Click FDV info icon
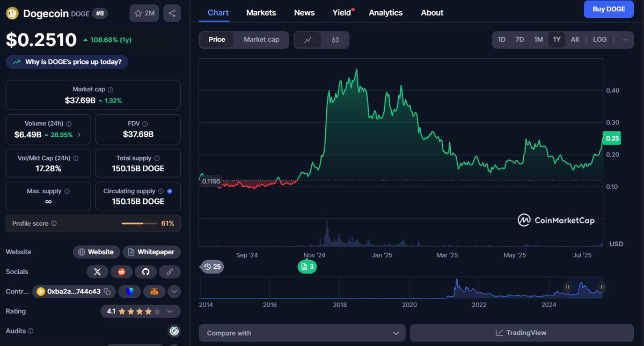 pos(145,124)
